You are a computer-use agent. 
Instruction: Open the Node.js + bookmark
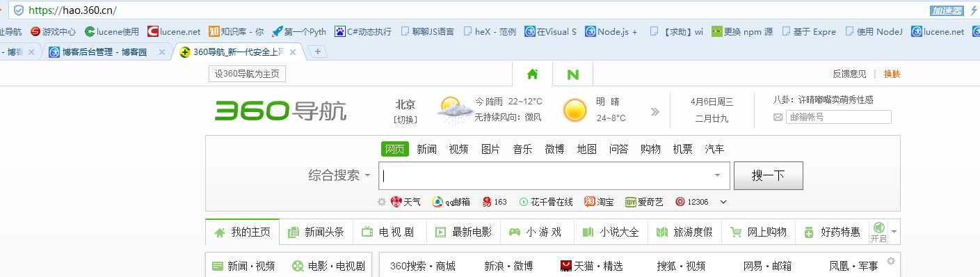[611, 31]
